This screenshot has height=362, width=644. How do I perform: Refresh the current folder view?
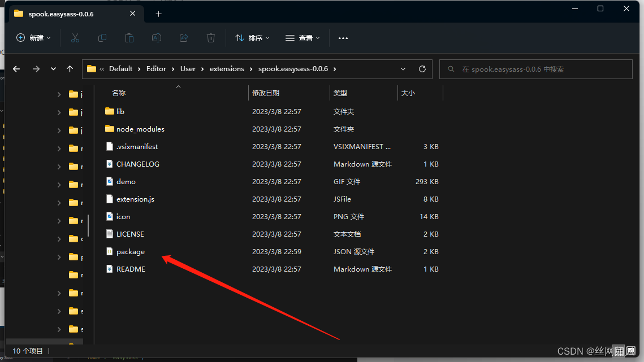point(422,68)
